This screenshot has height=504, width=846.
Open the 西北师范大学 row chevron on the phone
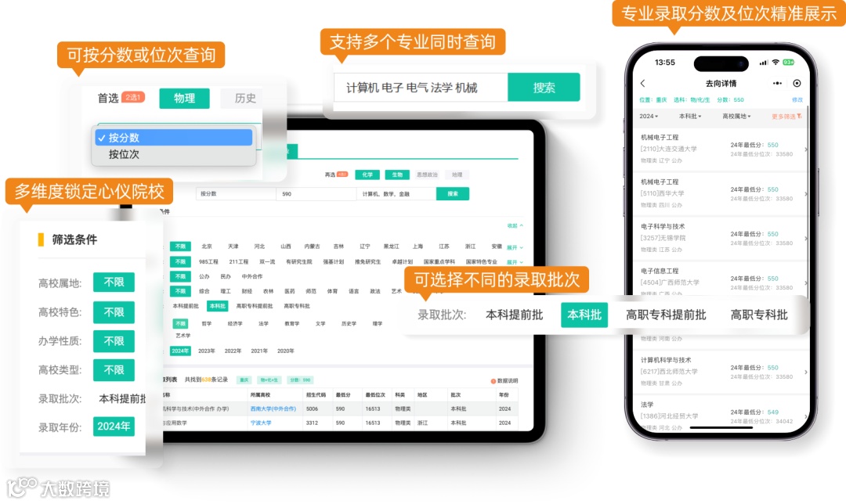click(x=806, y=372)
